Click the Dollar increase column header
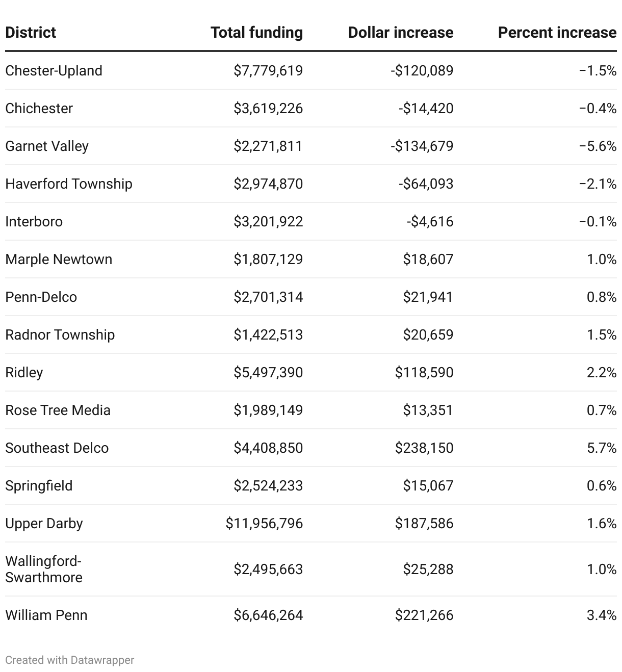The image size is (622, 672). [x=400, y=33]
